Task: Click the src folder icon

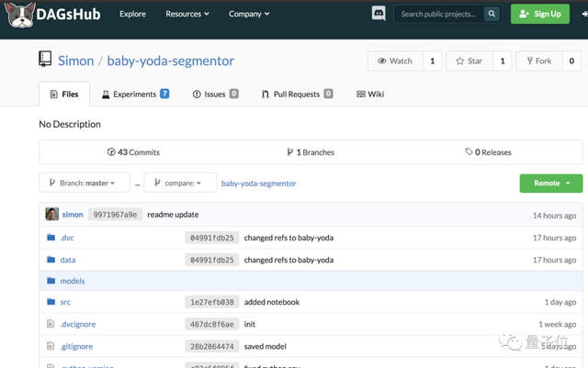Action: click(x=51, y=302)
